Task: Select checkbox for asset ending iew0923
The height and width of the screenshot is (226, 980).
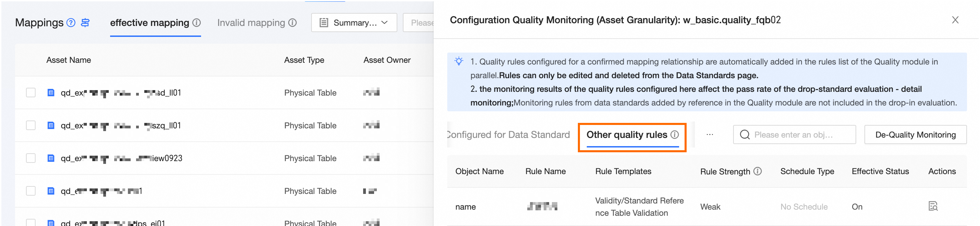Action: click(31, 158)
